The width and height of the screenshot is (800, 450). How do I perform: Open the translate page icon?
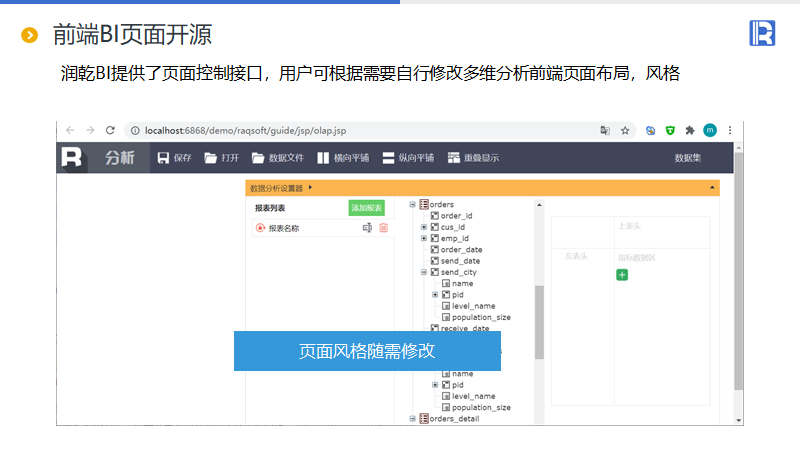tap(605, 131)
